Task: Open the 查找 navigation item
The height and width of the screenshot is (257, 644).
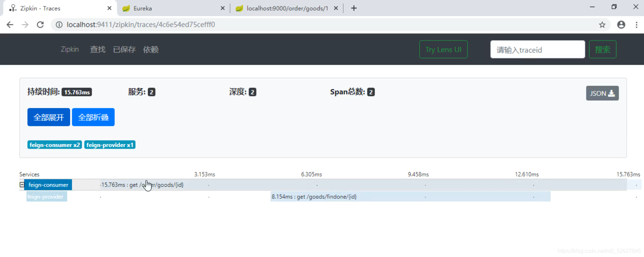Action: coord(98,50)
